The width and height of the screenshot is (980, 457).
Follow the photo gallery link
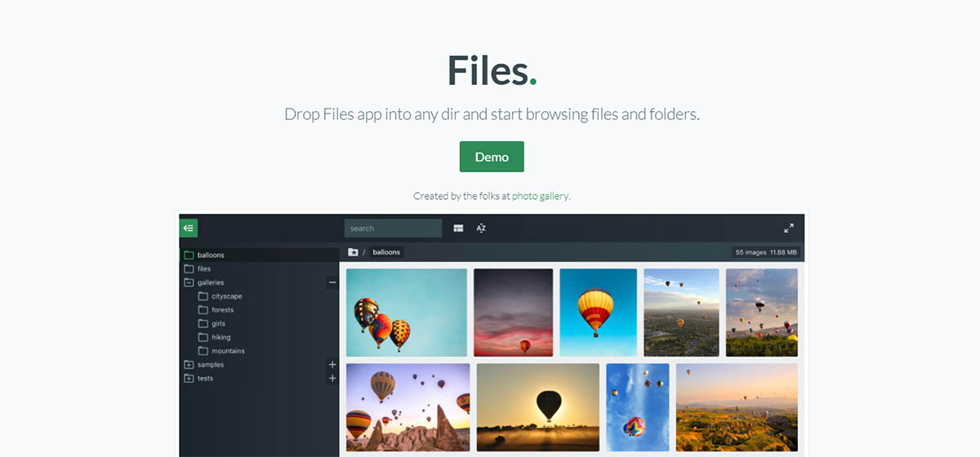(x=540, y=196)
